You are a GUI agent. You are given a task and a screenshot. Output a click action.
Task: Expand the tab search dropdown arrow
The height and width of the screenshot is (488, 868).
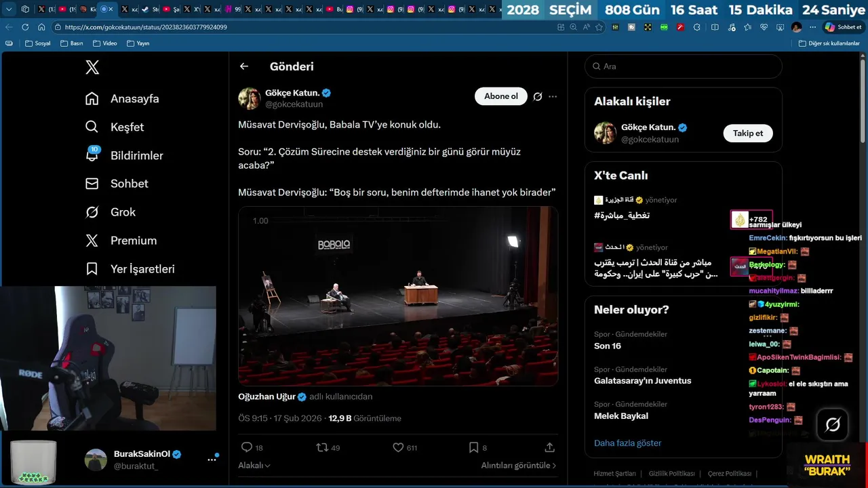point(9,9)
